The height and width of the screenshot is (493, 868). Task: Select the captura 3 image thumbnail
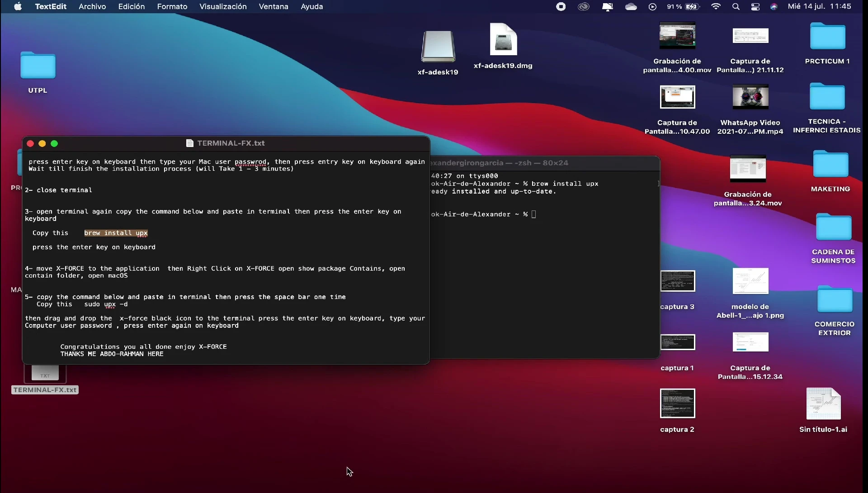[677, 281]
